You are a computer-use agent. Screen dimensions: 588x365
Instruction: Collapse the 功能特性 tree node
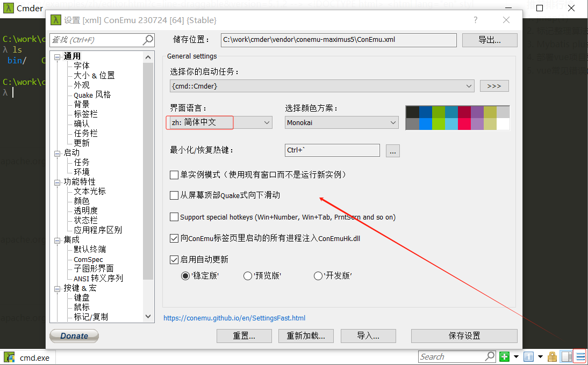pos(58,182)
